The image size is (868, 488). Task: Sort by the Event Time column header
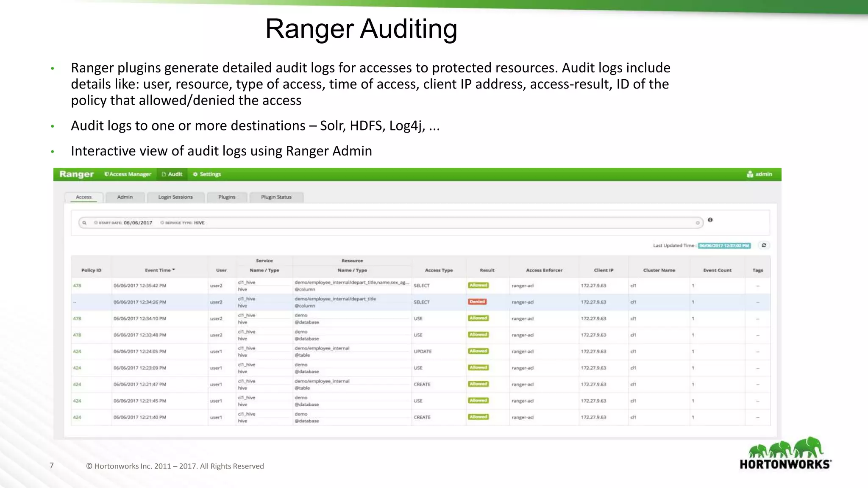159,270
